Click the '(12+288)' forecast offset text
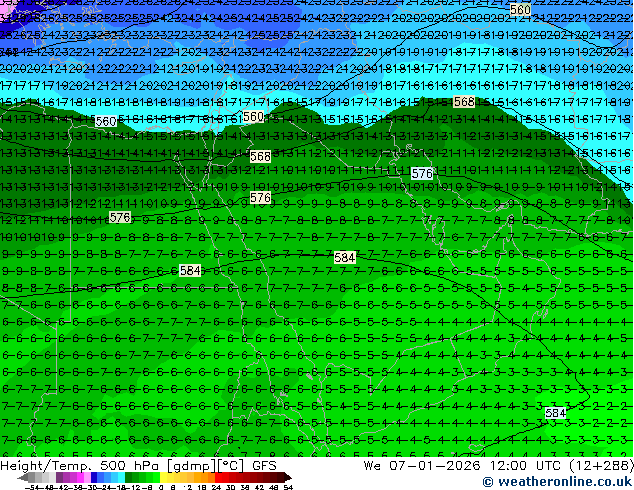 600,466
